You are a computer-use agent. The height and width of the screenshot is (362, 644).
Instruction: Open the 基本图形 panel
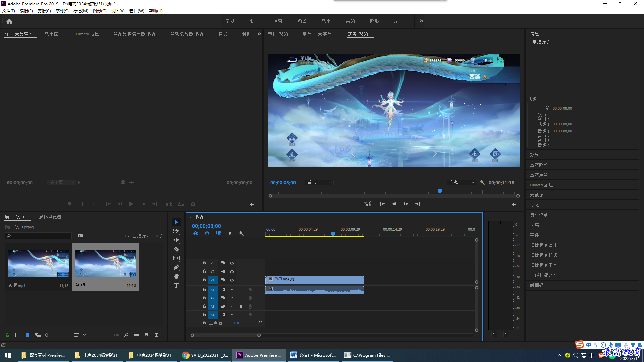[x=539, y=165]
